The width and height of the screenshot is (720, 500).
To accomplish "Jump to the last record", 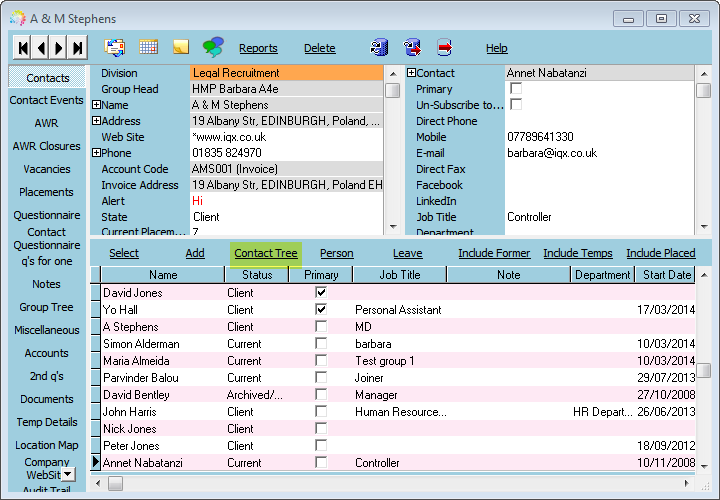I will tap(78, 48).
